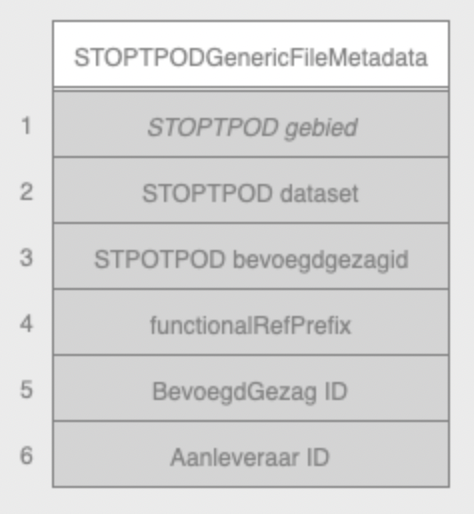Viewport: 474px width, 514px height.
Task: Select the STOPTPOD dataset row
Action: coord(251,190)
